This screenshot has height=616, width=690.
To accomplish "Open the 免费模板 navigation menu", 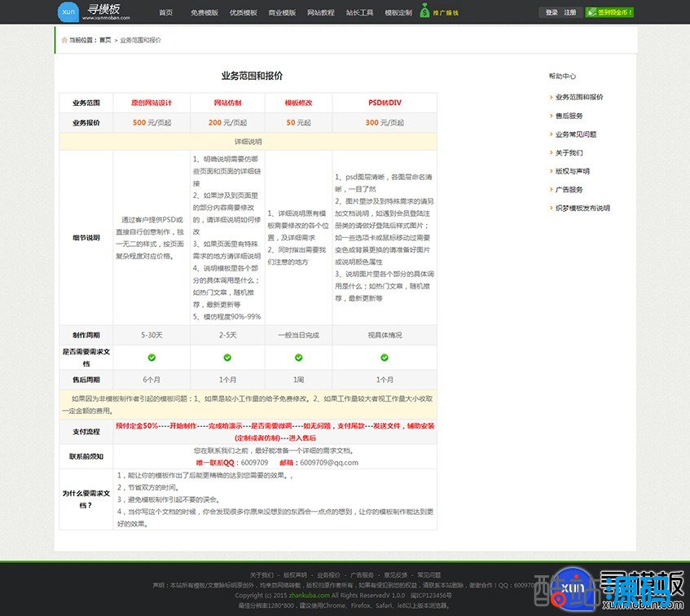I will [204, 13].
